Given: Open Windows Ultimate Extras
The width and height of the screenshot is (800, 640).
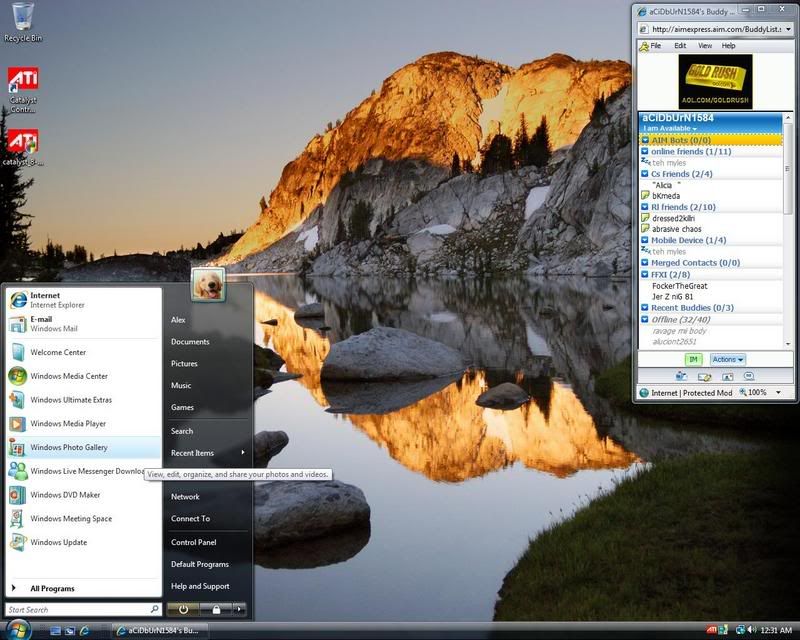Looking at the screenshot, I should click(84, 400).
